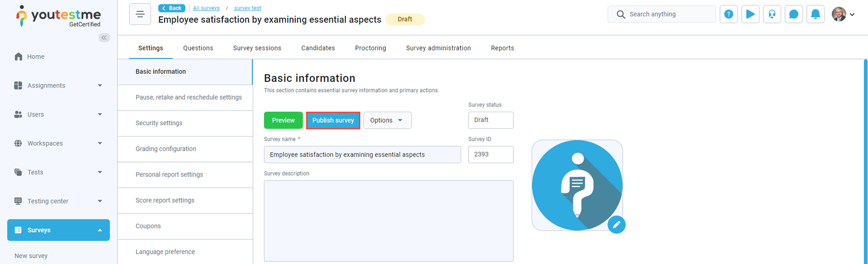Open the Options dropdown
This screenshot has width=868, height=264.
pyautogui.click(x=387, y=120)
